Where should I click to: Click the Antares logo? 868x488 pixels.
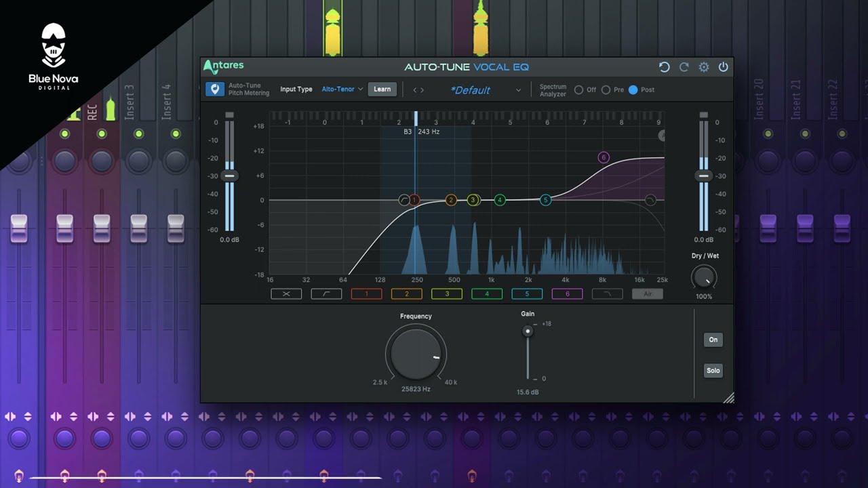pos(224,66)
